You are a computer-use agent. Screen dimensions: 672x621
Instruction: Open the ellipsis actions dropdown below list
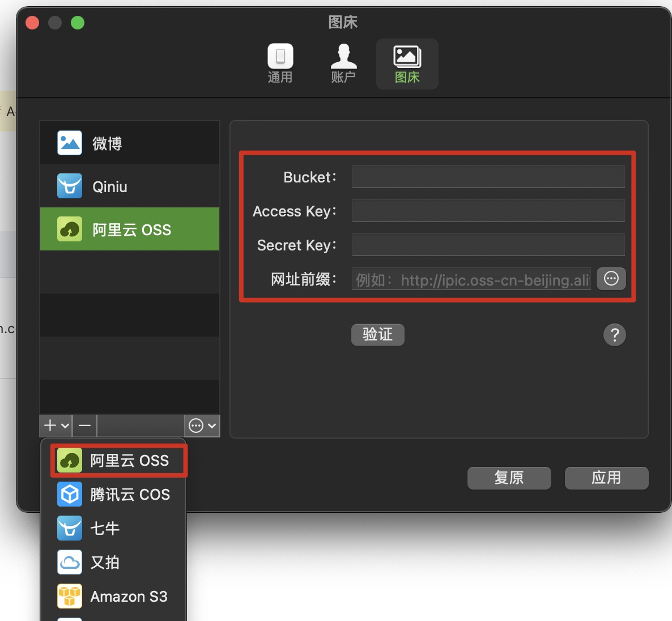click(x=202, y=426)
